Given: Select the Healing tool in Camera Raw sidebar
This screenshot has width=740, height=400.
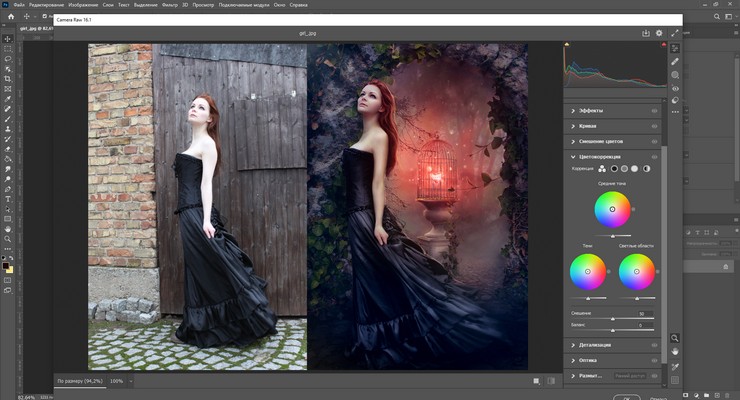Looking at the screenshot, I should pyautogui.click(x=677, y=61).
